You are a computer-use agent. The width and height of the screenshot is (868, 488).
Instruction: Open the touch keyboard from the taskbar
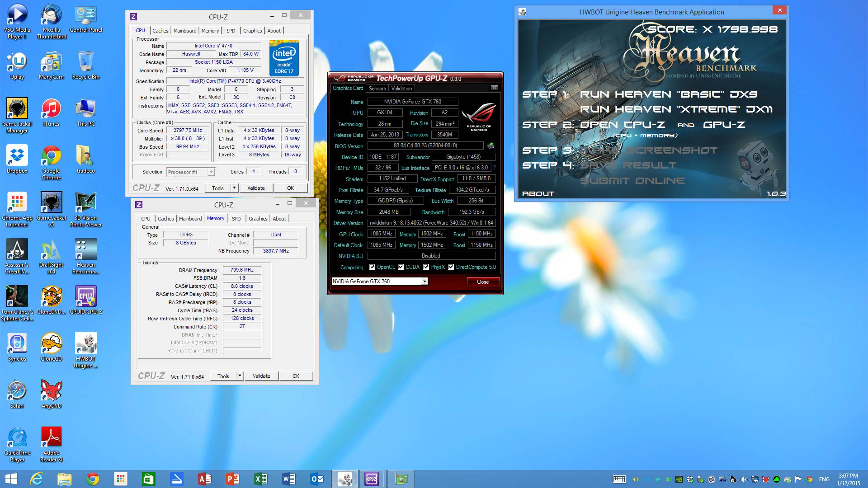(x=619, y=479)
